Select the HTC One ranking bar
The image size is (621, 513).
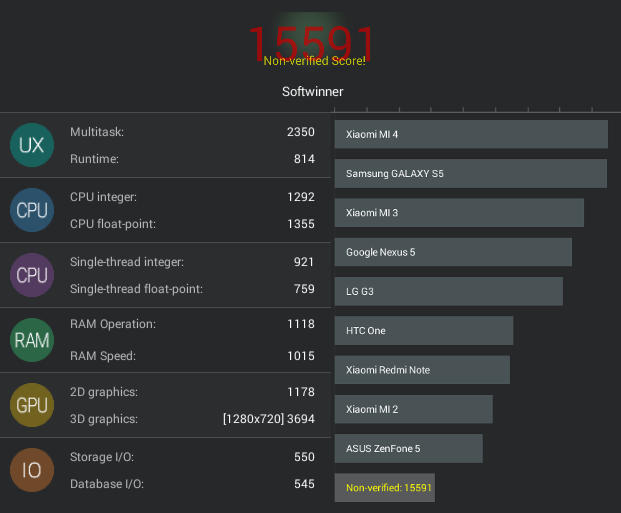[x=424, y=330]
